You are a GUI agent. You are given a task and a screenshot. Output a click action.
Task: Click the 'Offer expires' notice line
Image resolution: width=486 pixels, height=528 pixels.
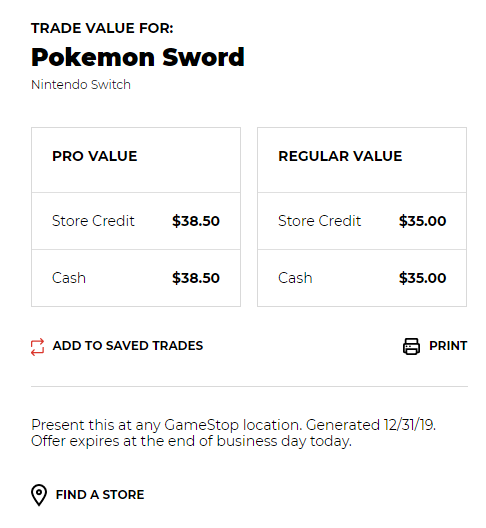coord(191,441)
